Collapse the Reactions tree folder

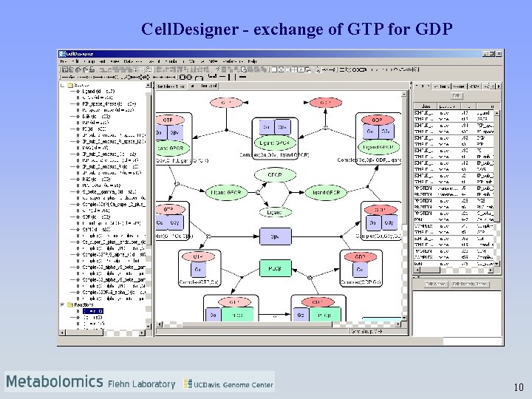coord(63,304)
